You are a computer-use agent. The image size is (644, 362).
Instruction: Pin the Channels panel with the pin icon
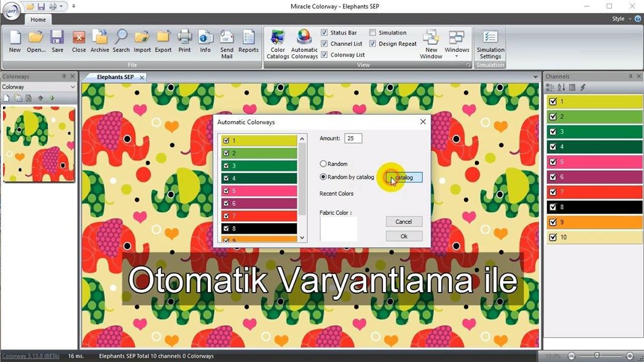pos(631,76)
